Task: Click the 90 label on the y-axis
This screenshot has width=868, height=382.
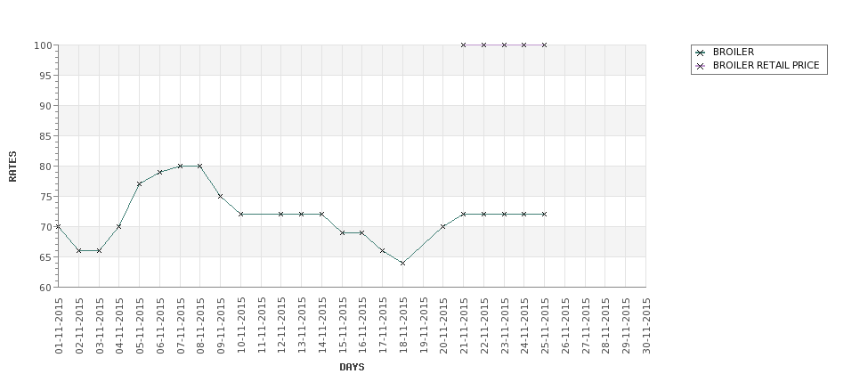Action: coord(45,106)
